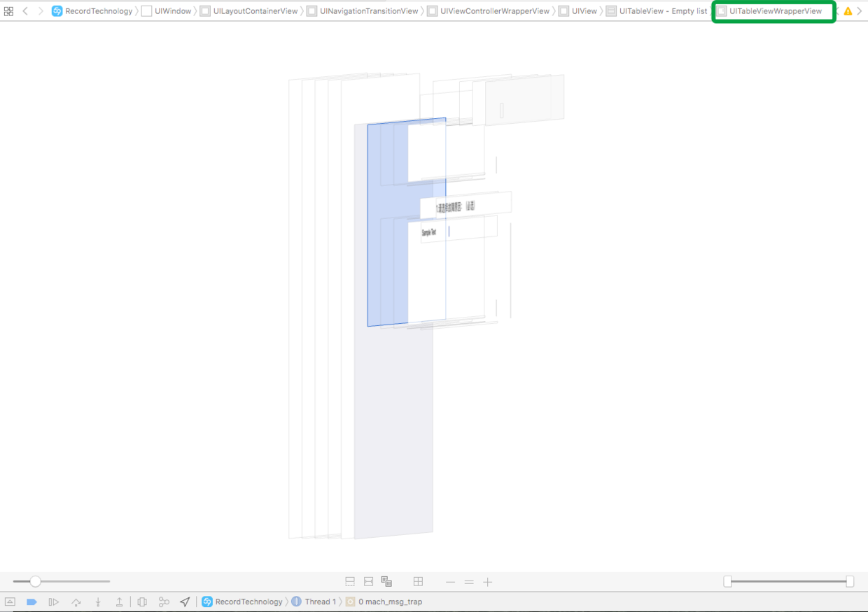Toggle showing clipped content
The height and width of the screenshot is (612, 868).
pos(349,581)
